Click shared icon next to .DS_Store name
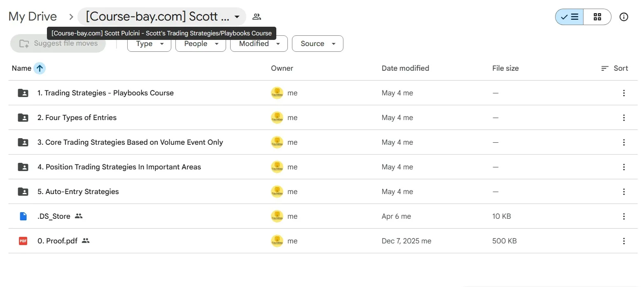The image size is (644, 287). tap(79, 216)
